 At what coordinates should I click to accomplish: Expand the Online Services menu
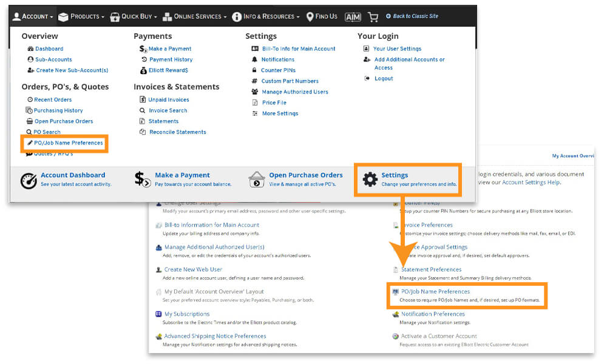[194, 16]
